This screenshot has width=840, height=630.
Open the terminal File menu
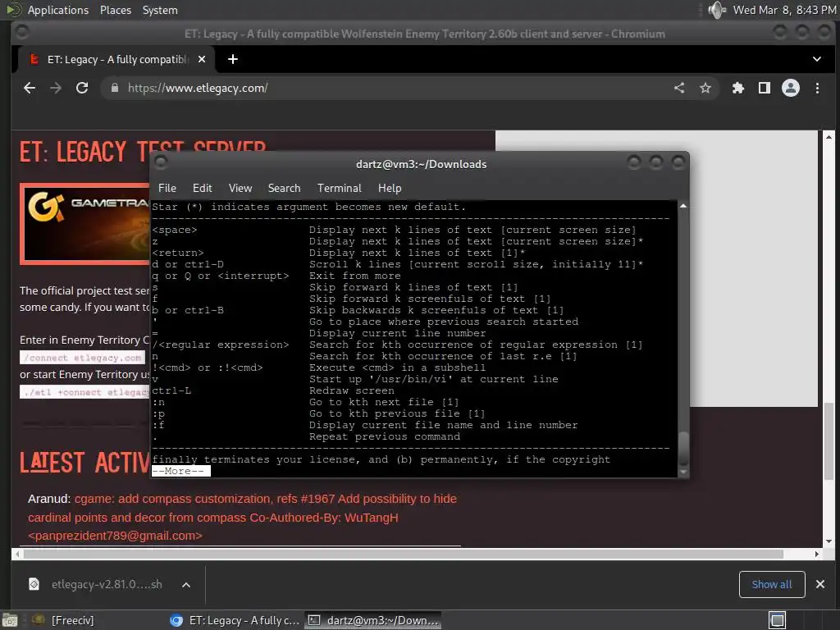[x=167, y=188]
